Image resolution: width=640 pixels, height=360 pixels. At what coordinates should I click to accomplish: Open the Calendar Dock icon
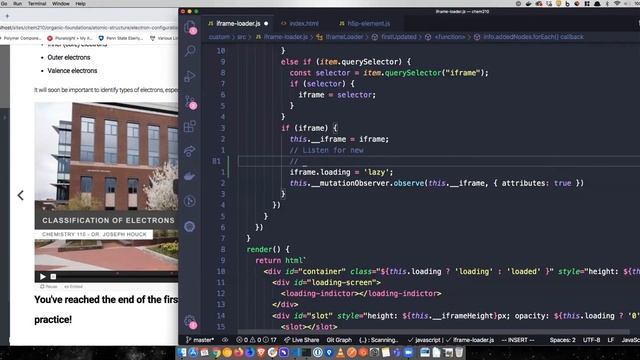[204, 352]
